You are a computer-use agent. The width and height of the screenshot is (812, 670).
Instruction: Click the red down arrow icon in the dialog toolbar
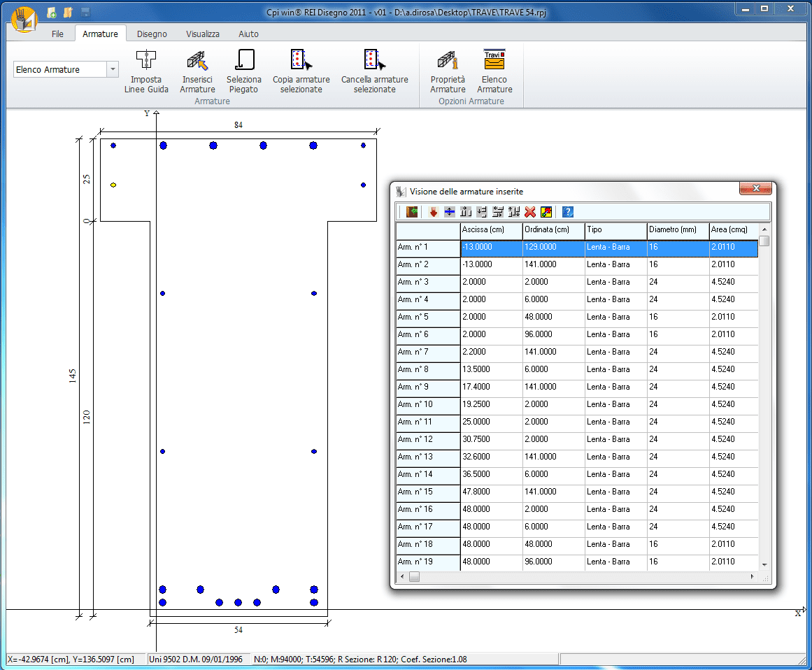pos(434,212)
